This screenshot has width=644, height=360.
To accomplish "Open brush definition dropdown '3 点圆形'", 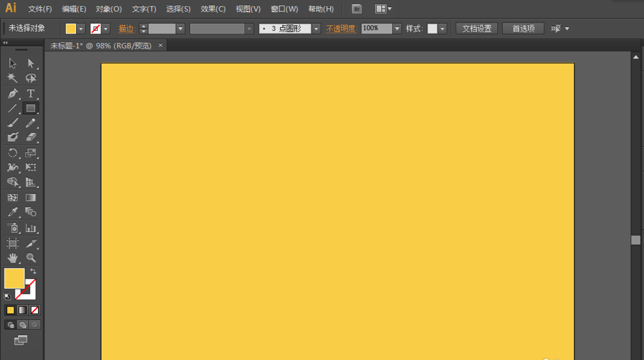I will click(x=316, y=29).
